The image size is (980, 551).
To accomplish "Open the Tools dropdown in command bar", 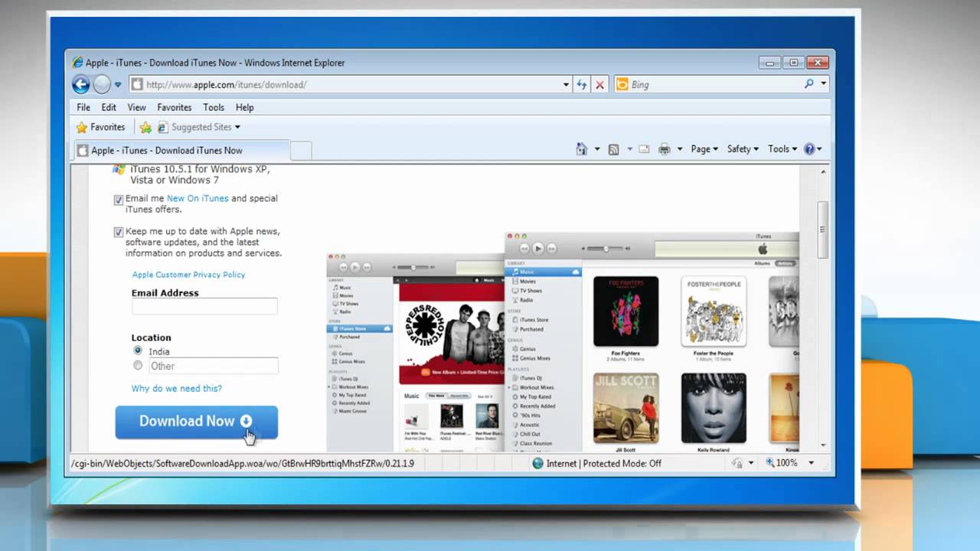I will pos(782,149).
